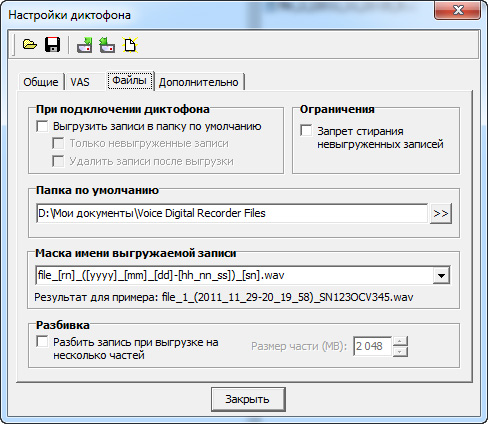Open settings file with the folder icon
The height and width of the screenshot is (424, 488).
[30, 44]
